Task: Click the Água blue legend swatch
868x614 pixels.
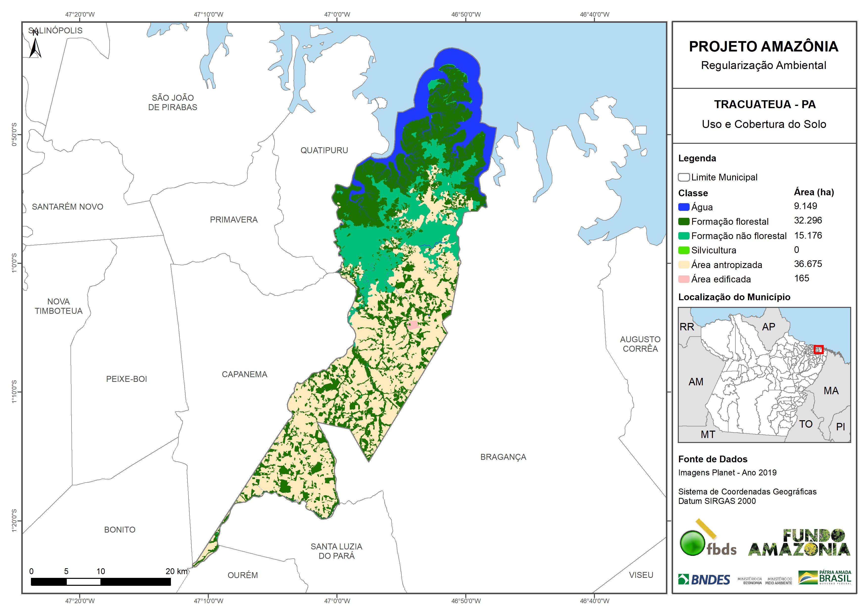Action: (x=683, y=207)
